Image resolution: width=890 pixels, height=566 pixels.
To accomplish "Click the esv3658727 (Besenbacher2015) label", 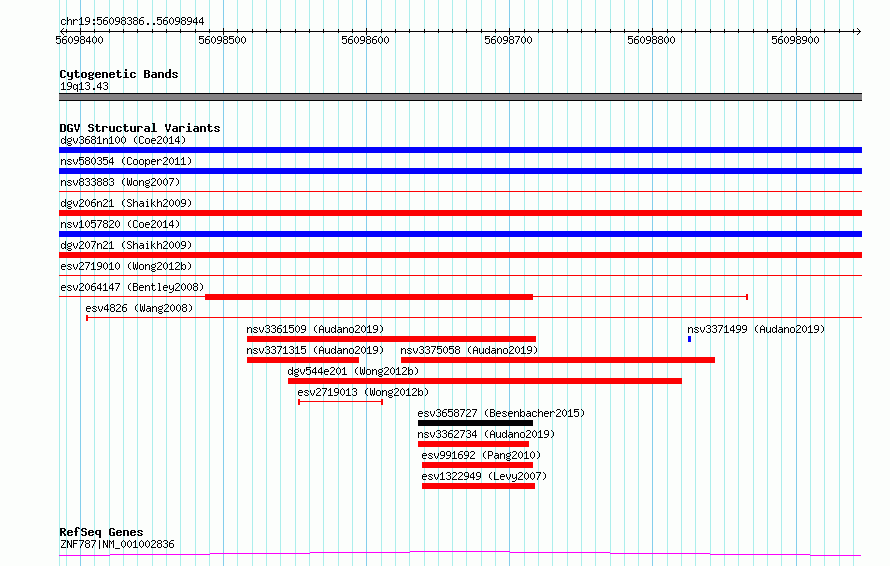I will coord(501,413).
